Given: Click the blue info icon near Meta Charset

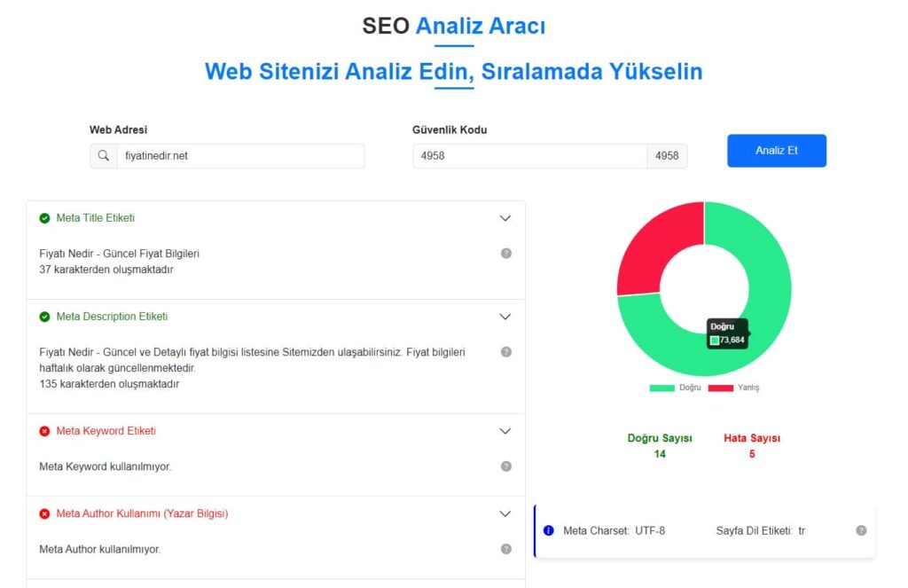Looking at the screenshot, I should [549, 529].
